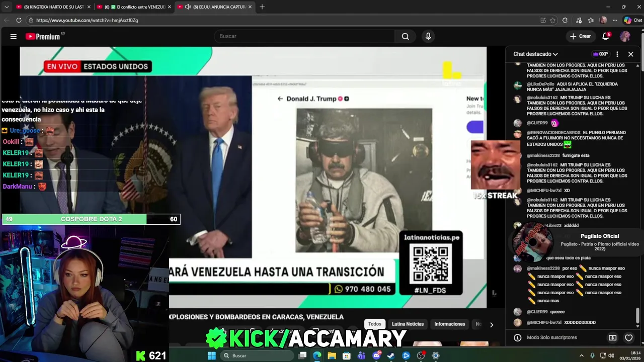Open the 0XP channel points badge
The image size is (644, 362).
[601, 54]
